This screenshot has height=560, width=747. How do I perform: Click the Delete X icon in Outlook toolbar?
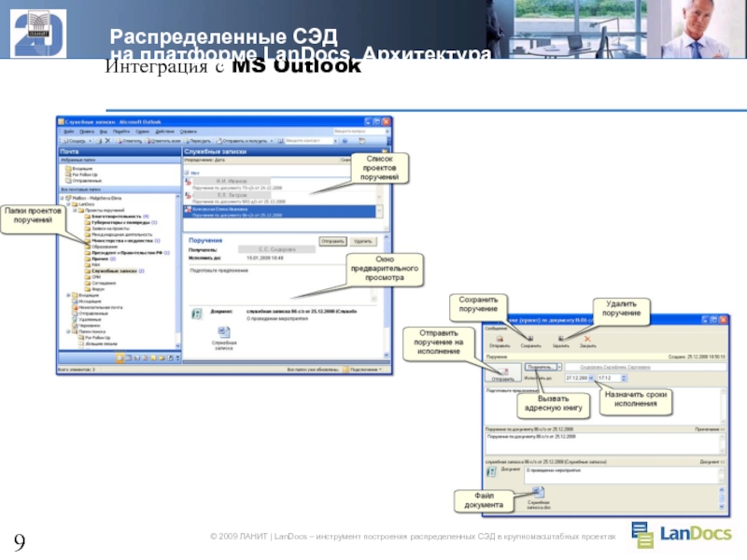[x=107, y=141]
